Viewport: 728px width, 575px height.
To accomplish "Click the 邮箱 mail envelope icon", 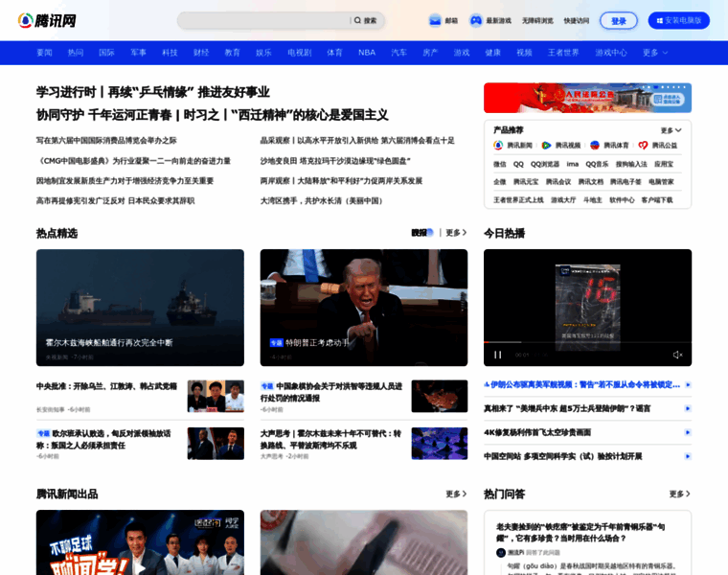I will (435, 20).
